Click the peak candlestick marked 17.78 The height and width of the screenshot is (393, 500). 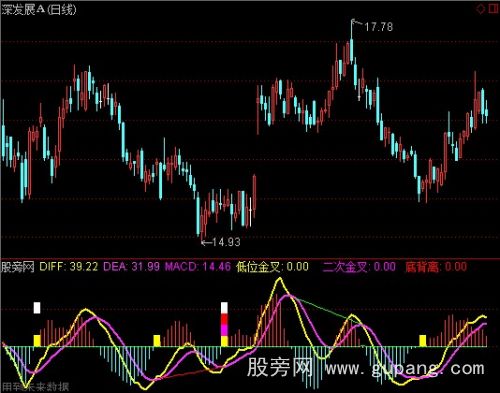tap(352, 41)
